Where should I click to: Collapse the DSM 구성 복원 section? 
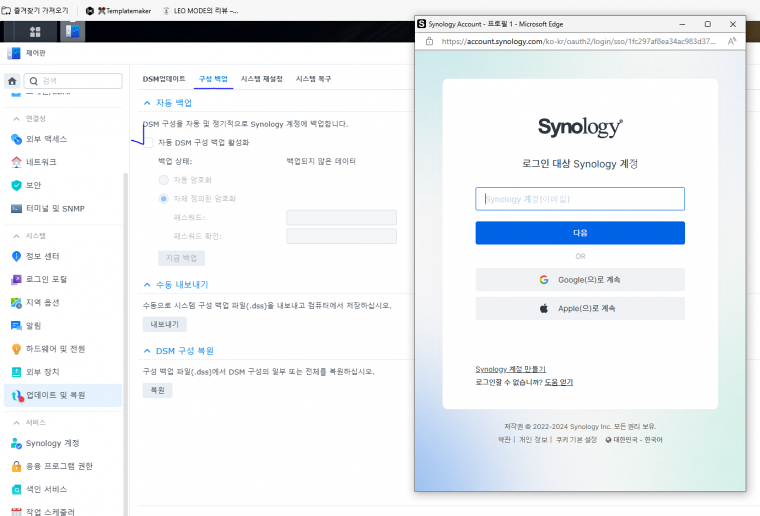[147, 351]
